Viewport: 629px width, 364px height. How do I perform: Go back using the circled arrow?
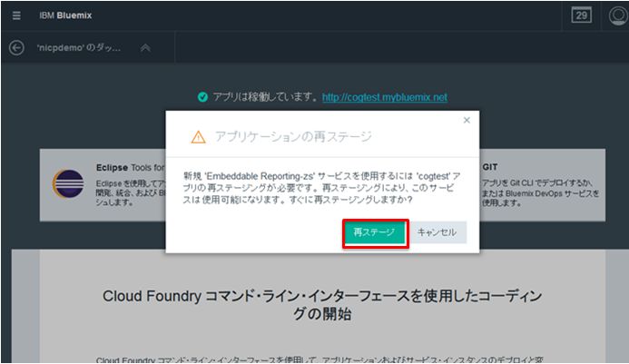[15, 48]
